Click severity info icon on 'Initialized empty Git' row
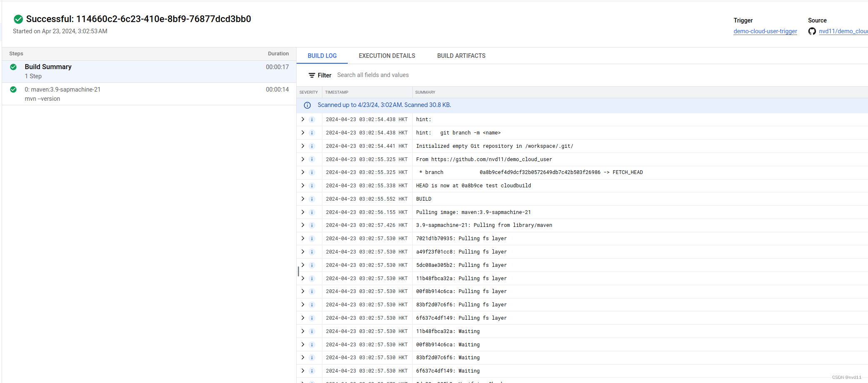The image size is (868, 383). tap(312, 146)
